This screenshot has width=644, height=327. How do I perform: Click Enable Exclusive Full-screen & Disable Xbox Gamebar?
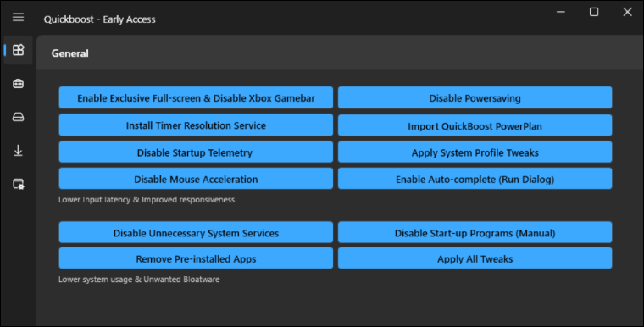click(x=196, y=97)
